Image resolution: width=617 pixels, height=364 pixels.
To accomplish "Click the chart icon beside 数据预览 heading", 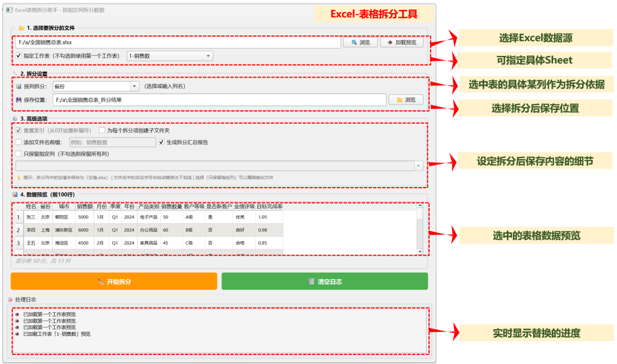I will pyautogui.click(x=15, y=195).
